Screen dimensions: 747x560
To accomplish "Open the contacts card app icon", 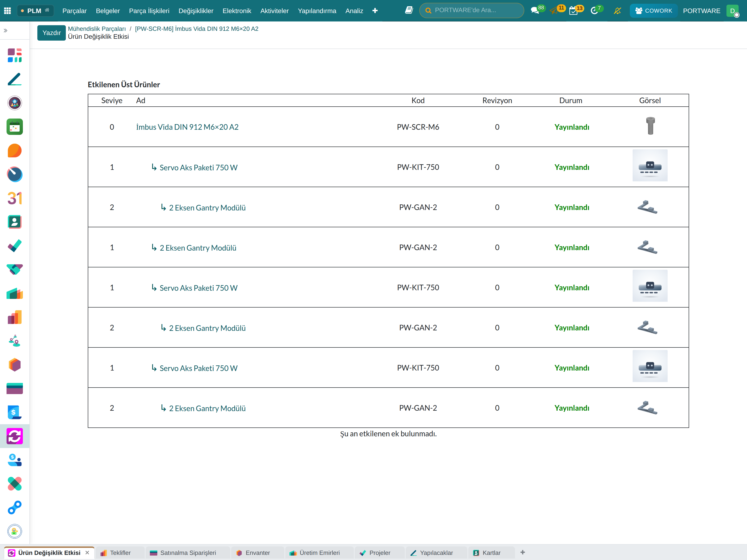I will (14, 222).
